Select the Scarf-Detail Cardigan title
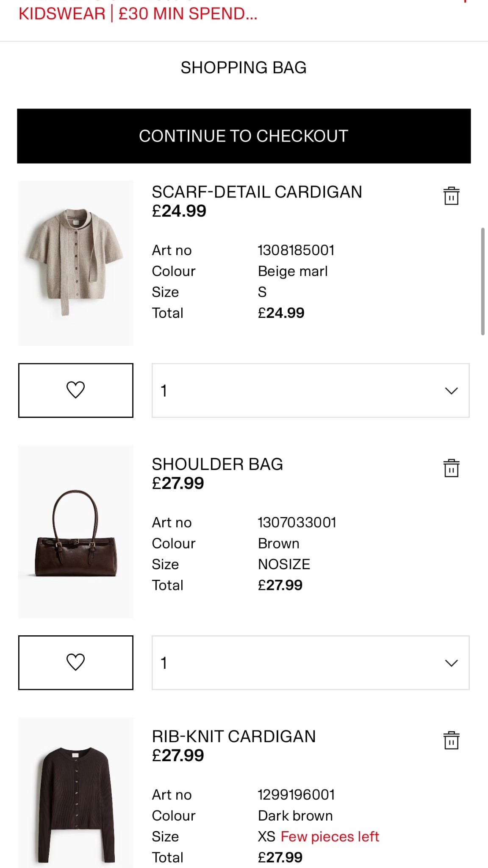The height and width of the screenshot is (868, 488). point(257,192)
